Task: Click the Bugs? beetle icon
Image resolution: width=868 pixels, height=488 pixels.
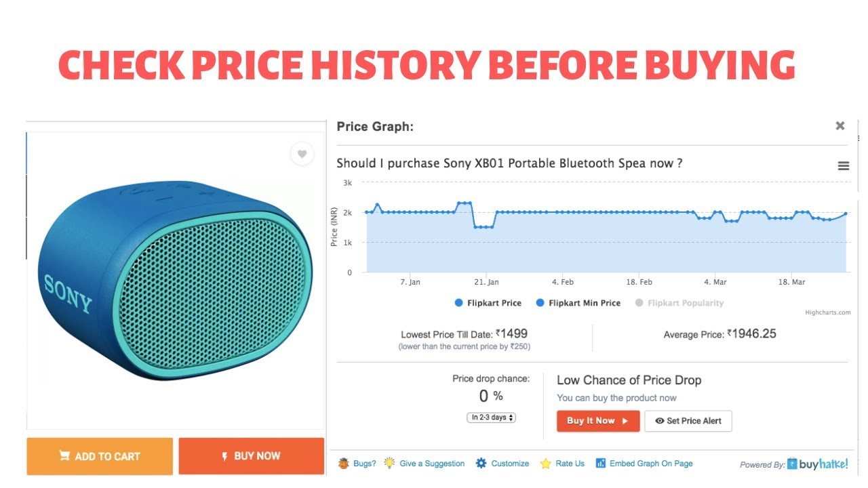Action: click(344, 464)
